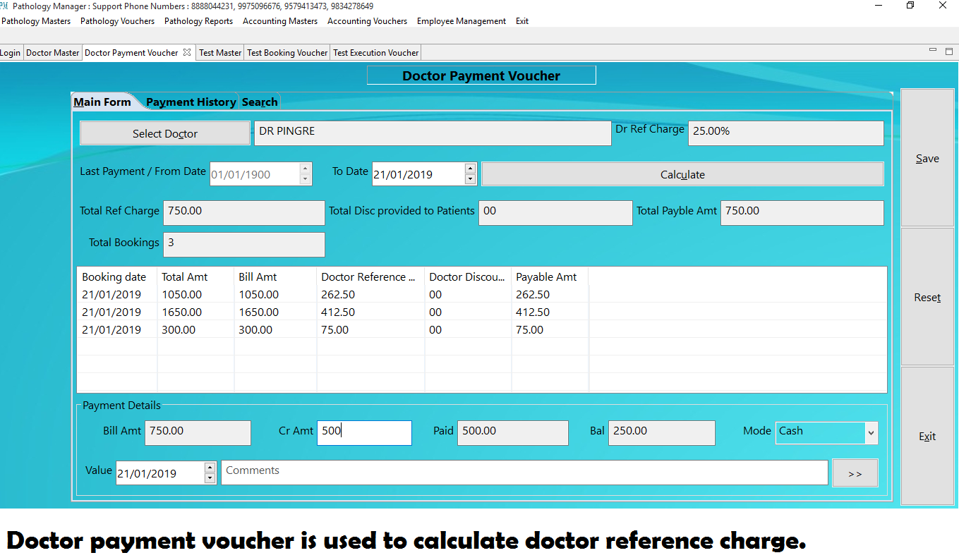Screen dimensions: 959x560
Task: Decrease the To Date value
Action: click(x=471, y=180)
